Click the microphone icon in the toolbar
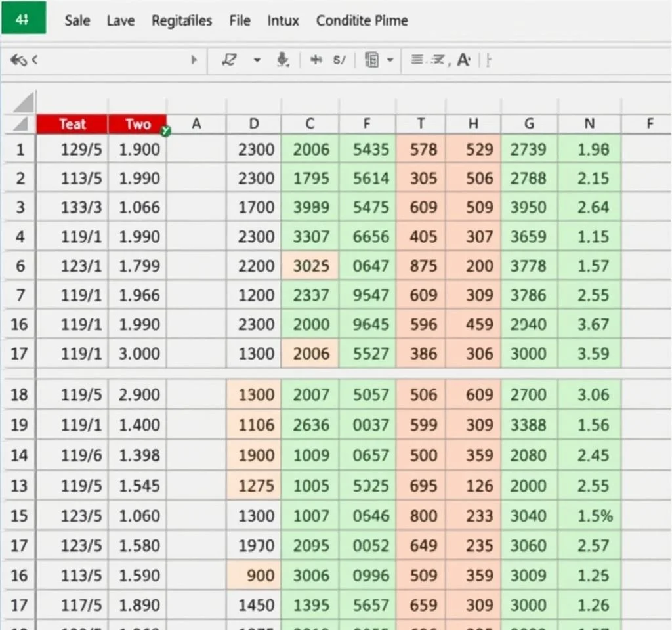This screenshot has width=672, height=630. pyautogui.click(x=283, y=60)
